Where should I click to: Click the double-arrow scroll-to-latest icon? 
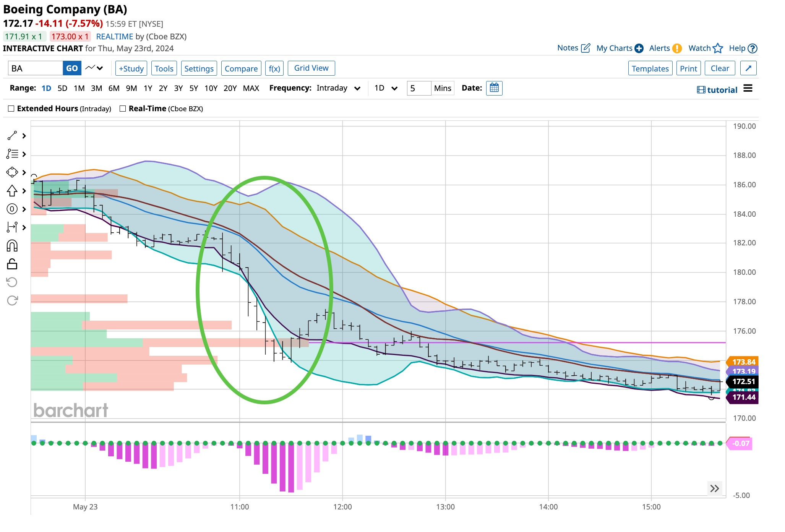click(x=715, y=488)
